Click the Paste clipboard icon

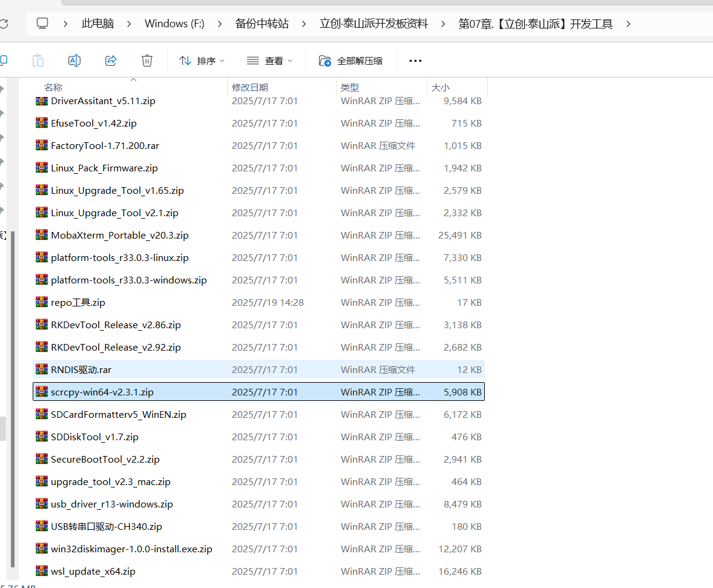pos(38,61)
